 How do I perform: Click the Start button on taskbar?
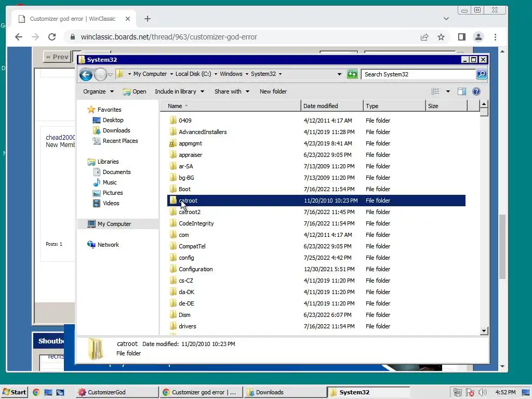pyautogui.click(x=14, y=392)
